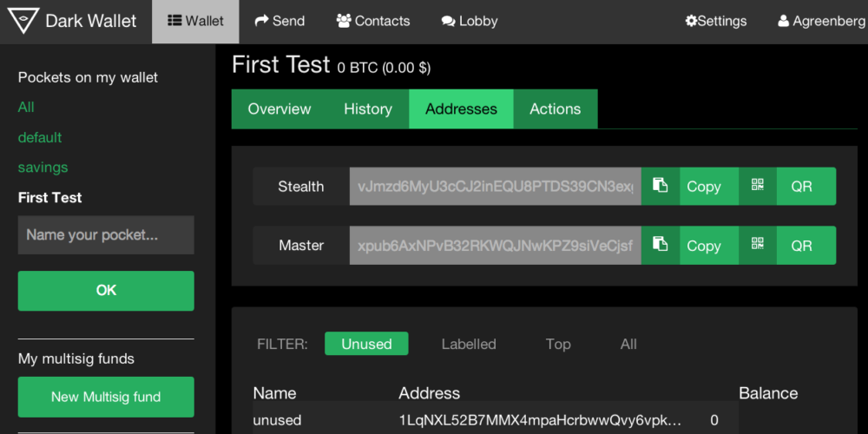The image size is (868, 434).
Task: Switch to the Overview tab
Action: point(279,109)
